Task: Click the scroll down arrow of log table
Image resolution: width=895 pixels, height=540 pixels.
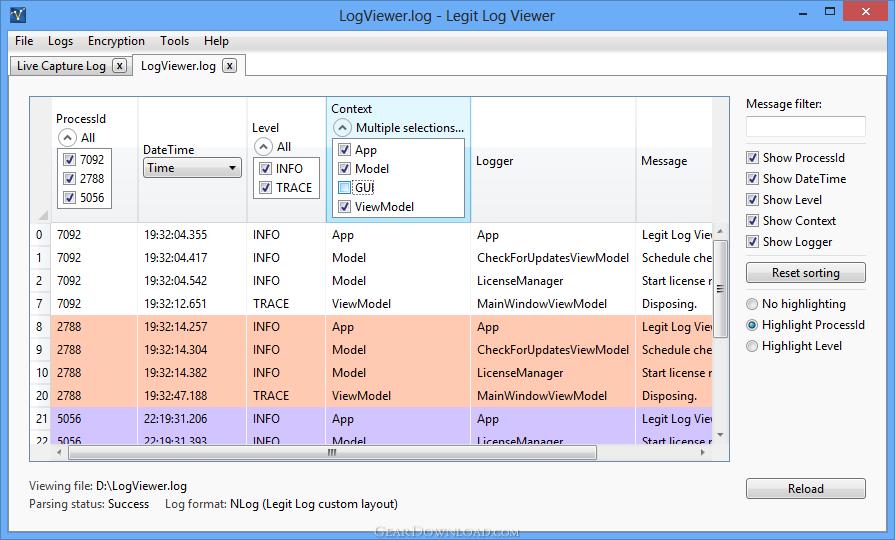Action: [x=720, y=435]
